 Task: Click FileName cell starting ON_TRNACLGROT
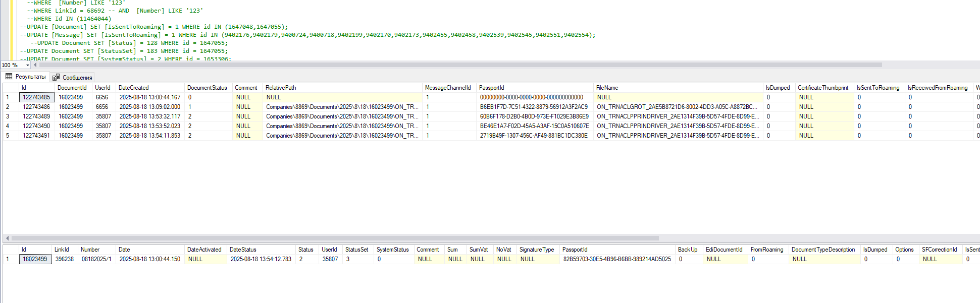(x=678, y=107)
